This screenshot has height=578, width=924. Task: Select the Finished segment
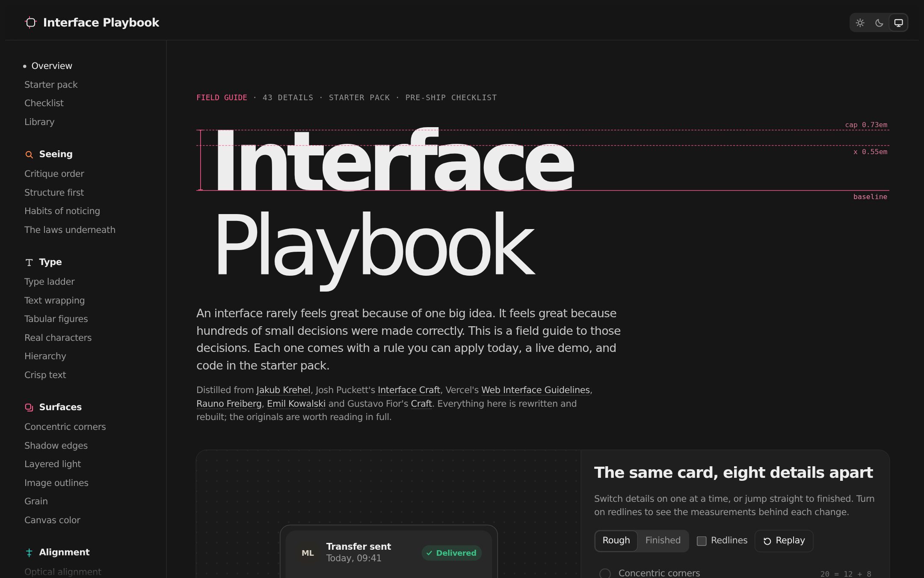[x=663, y=540]
